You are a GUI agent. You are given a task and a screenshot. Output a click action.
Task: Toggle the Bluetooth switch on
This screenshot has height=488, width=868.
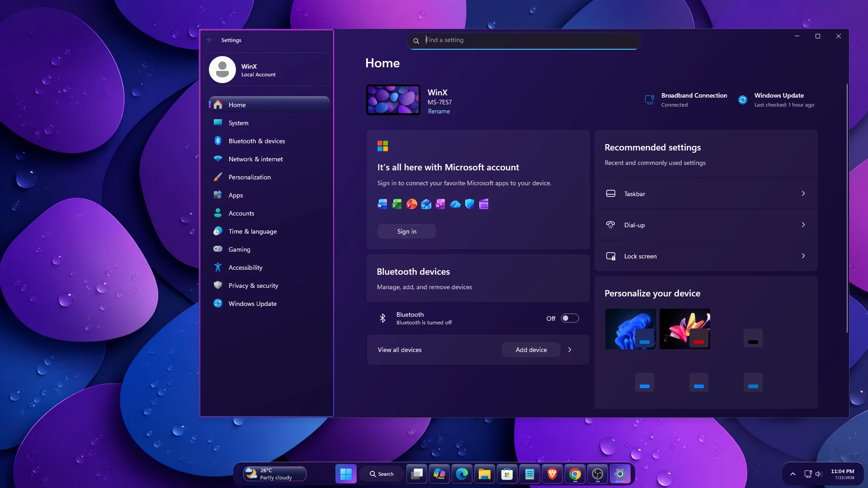pyautogui.click(x=570, y=318)
